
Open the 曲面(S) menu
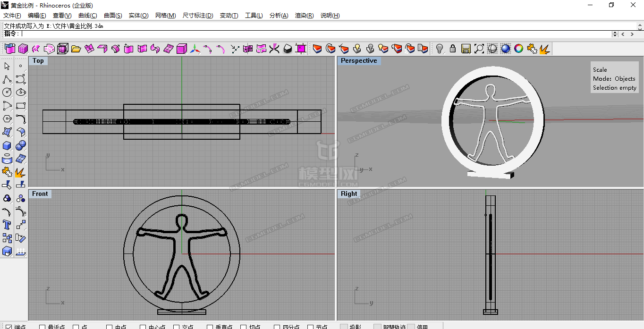pyautogui.click(x=113, y=16)
